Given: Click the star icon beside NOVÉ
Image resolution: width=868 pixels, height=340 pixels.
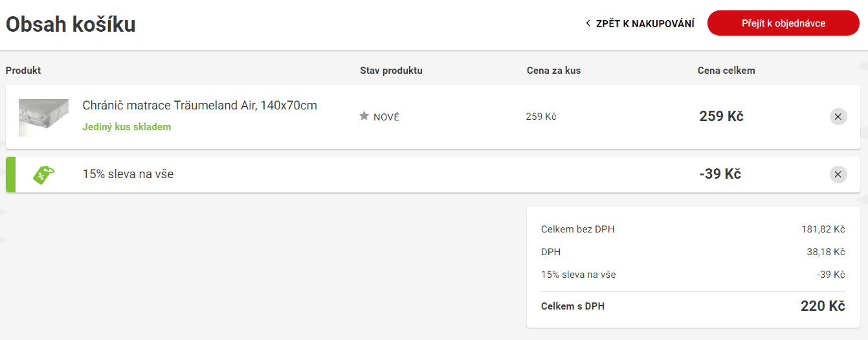Looking at the screenshot, I should [364, 117].
